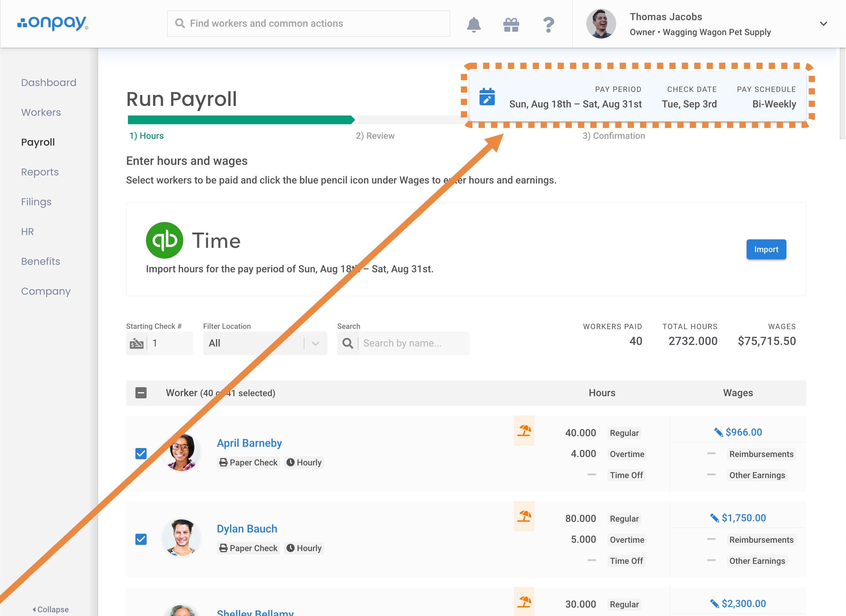
Task: Open Dylan Bauch's worker profile link
Action: (247, 529)
